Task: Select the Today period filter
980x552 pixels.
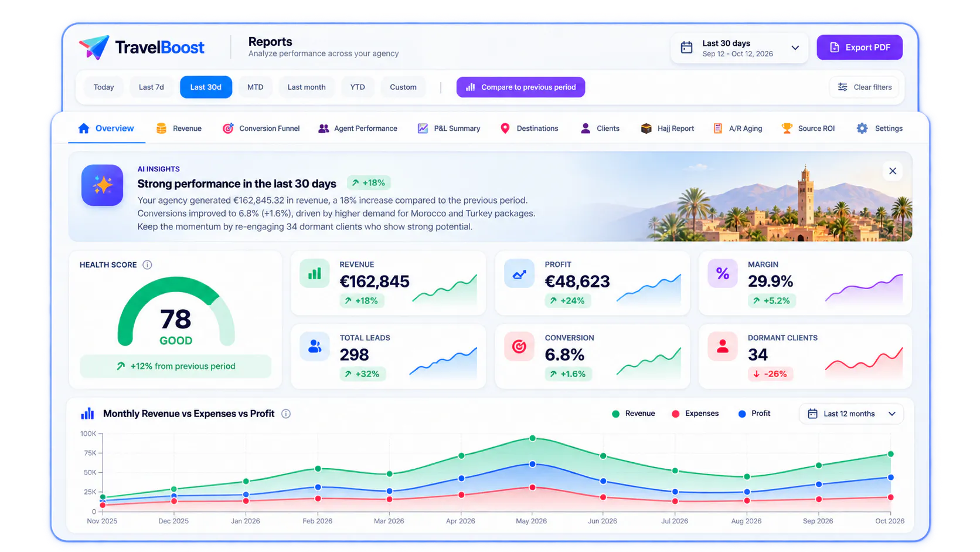Action: (x=104, y=87)
